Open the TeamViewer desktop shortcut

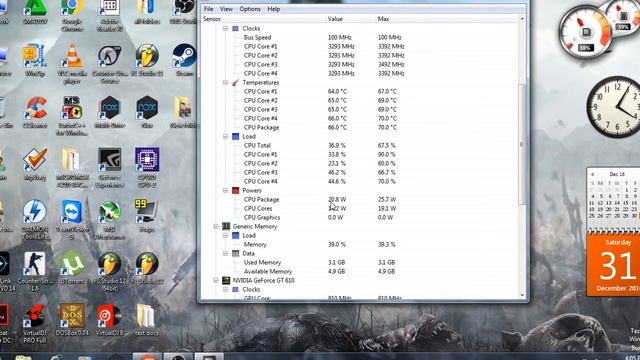click(x=72, y=220)
